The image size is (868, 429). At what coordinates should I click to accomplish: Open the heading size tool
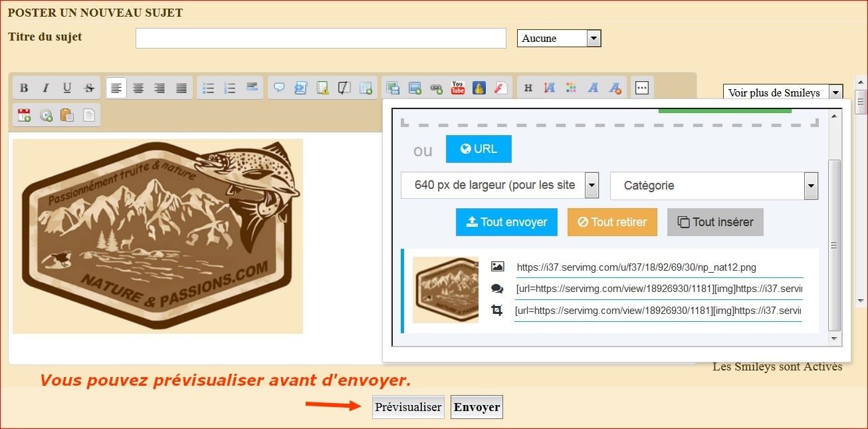click(x=528, y=88)
